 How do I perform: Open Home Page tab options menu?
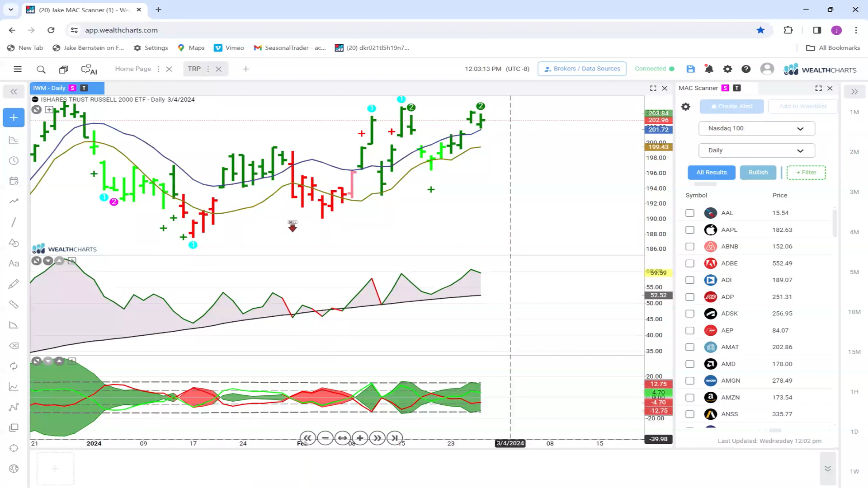click(x=158, y=69)
